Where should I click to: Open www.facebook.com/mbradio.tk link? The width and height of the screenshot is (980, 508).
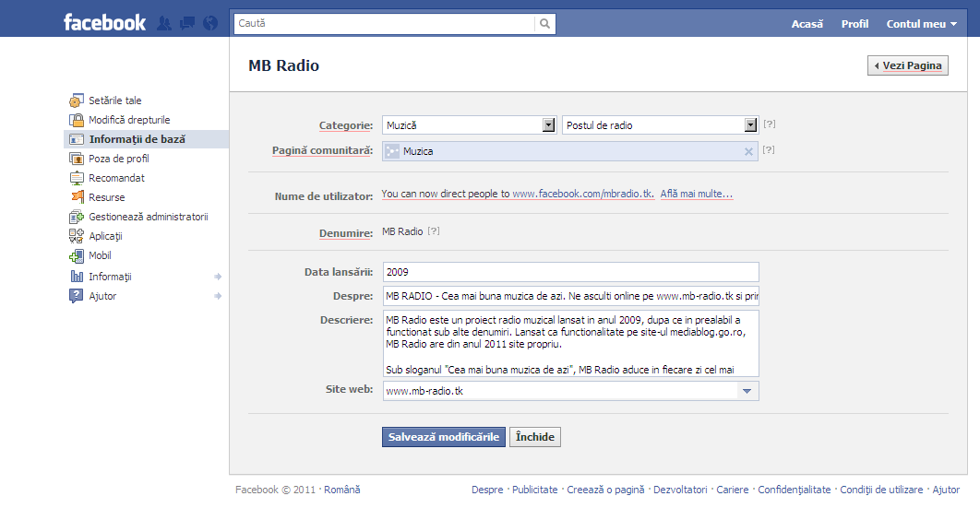click(583, 195)
